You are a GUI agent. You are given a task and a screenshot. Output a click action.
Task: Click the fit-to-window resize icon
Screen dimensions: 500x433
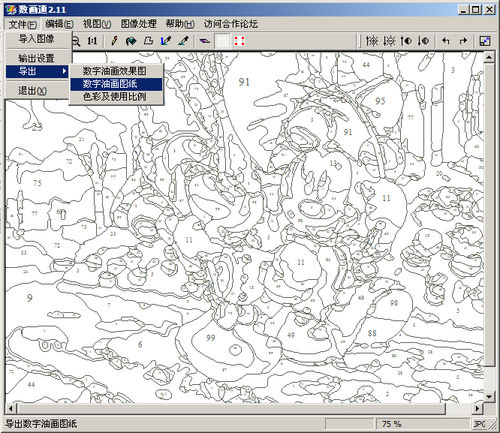pyautogui.click(x=485, y=41)
